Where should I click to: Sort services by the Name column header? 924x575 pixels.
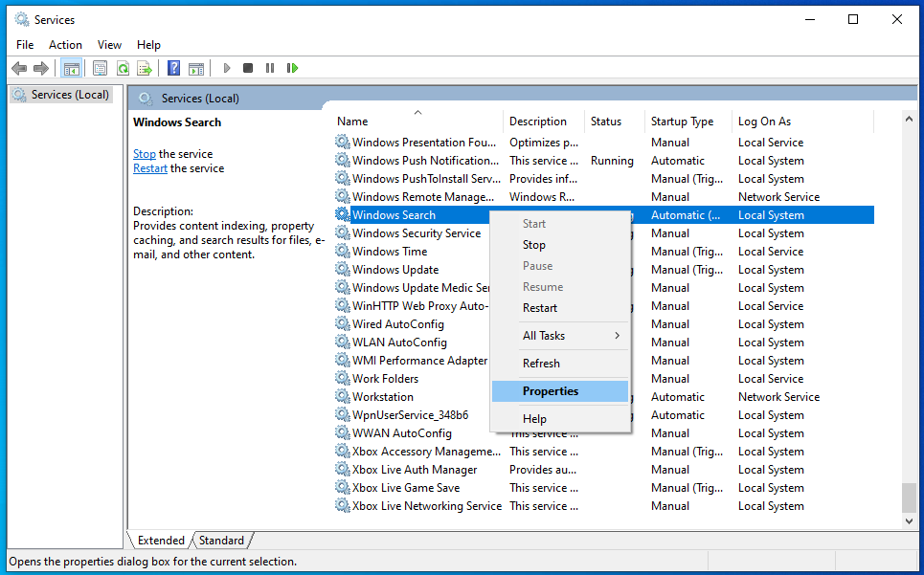tap(352, 122)
